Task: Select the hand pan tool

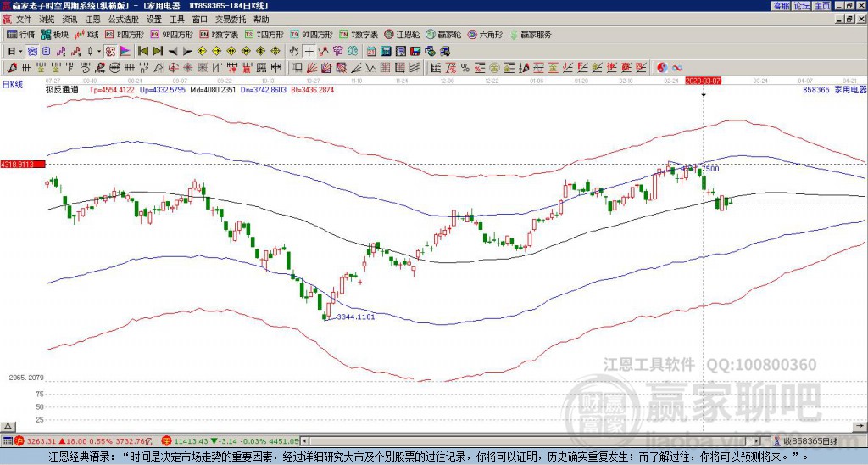Action: click(294, 52)
